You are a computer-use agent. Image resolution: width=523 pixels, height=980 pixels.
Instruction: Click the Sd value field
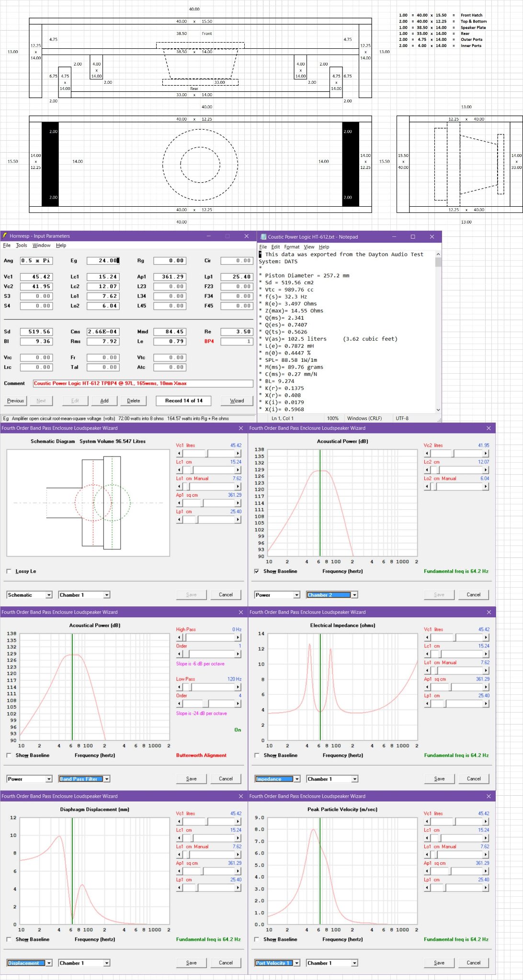[36, 332]
